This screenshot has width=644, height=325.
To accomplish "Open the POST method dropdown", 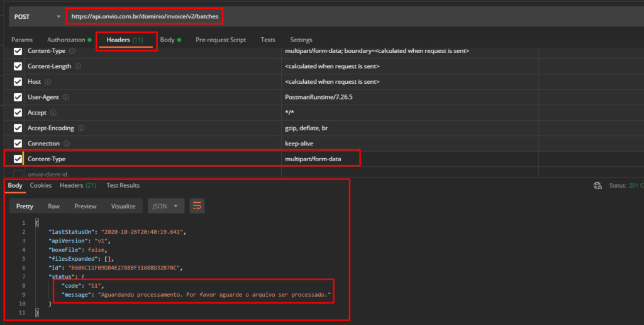I will (x=37, y=17).
